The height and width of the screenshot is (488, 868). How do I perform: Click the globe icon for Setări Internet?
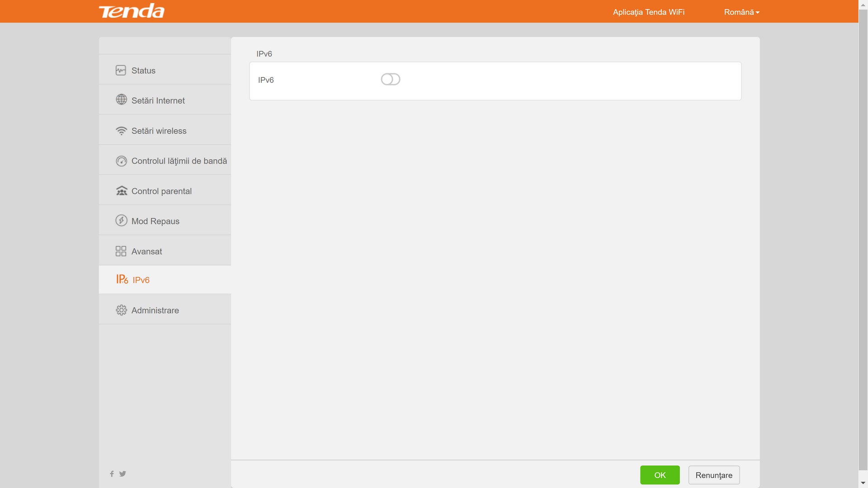pos(121,99)
